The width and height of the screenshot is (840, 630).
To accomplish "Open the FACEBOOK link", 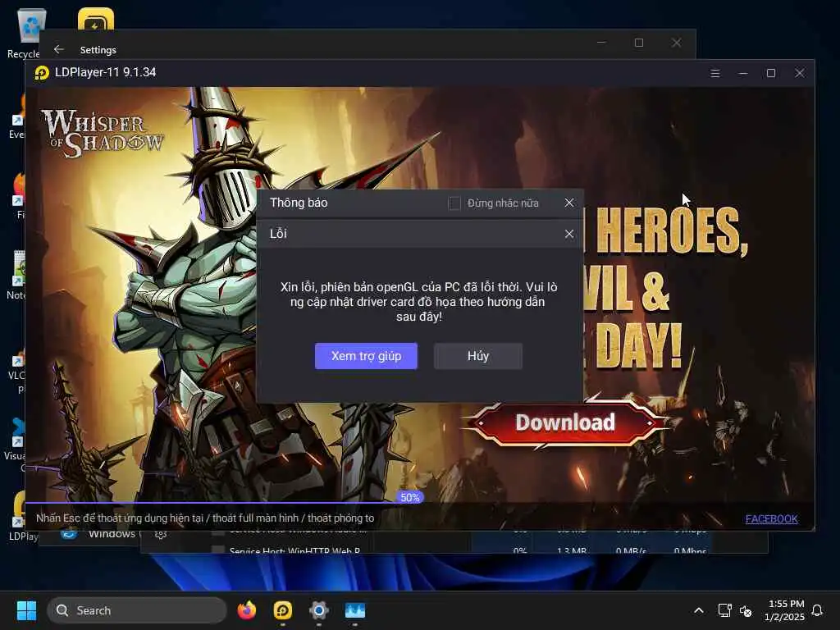I will [x=771, y=518].
